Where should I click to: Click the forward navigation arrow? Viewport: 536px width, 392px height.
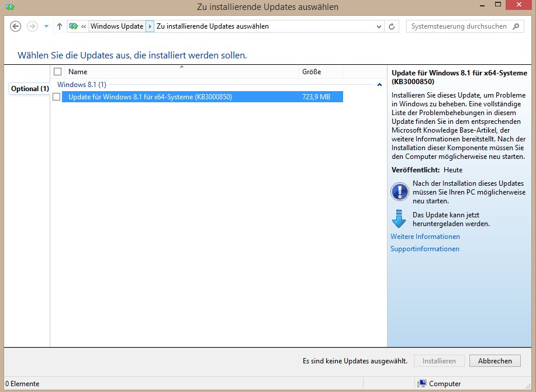[32, 26]
